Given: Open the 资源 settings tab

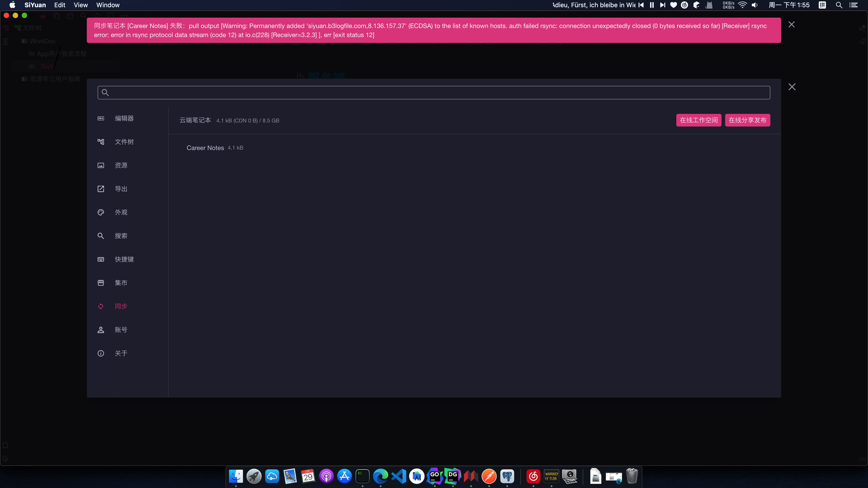Looking at the screenshot, I should click(x=127, y=165).
